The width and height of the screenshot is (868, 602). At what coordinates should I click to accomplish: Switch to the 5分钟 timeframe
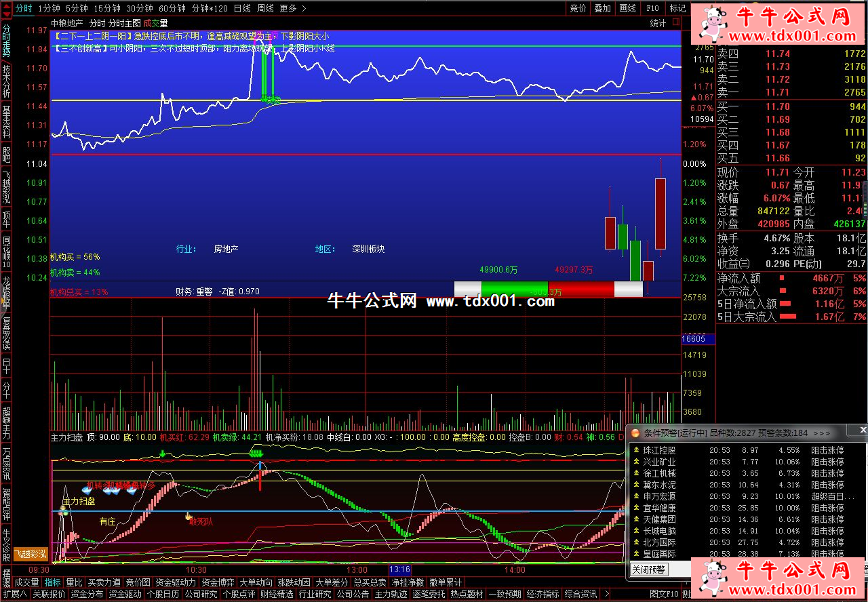click(x=77, y=8)
